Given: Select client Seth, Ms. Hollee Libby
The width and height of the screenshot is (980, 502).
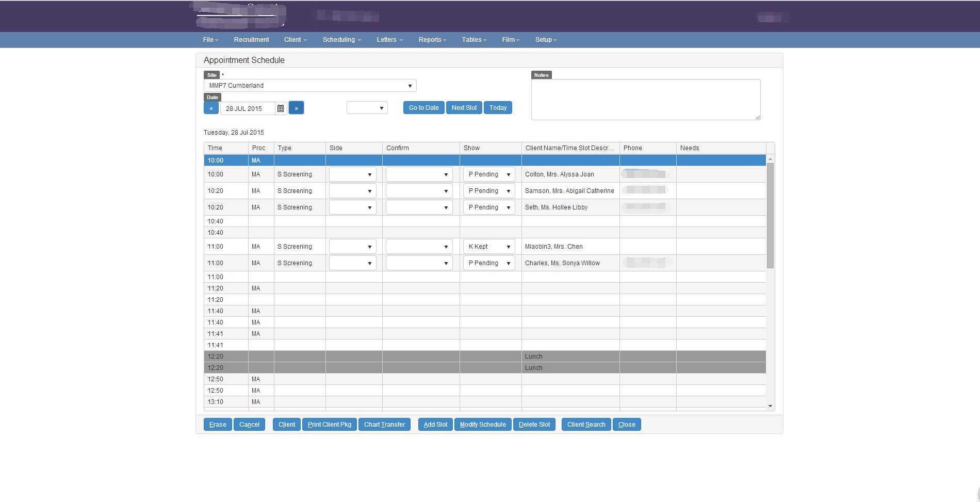Looking at the screenshot, I should point(556,207).
